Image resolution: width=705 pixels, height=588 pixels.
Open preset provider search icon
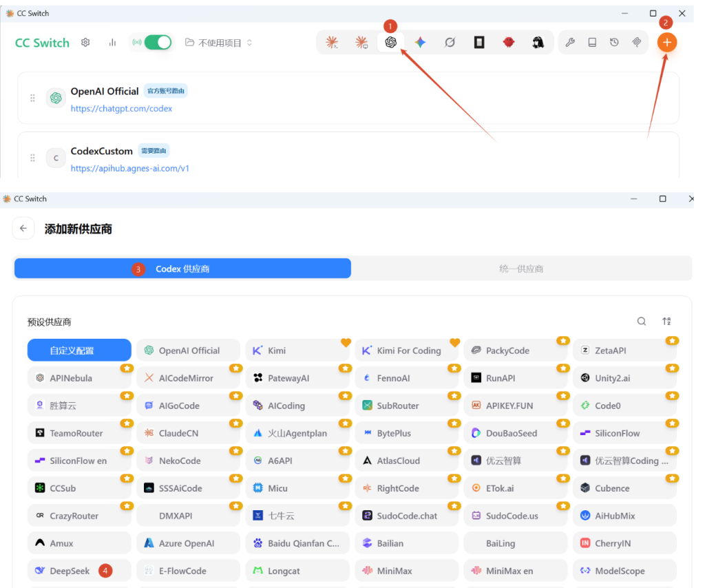(642, 321)
